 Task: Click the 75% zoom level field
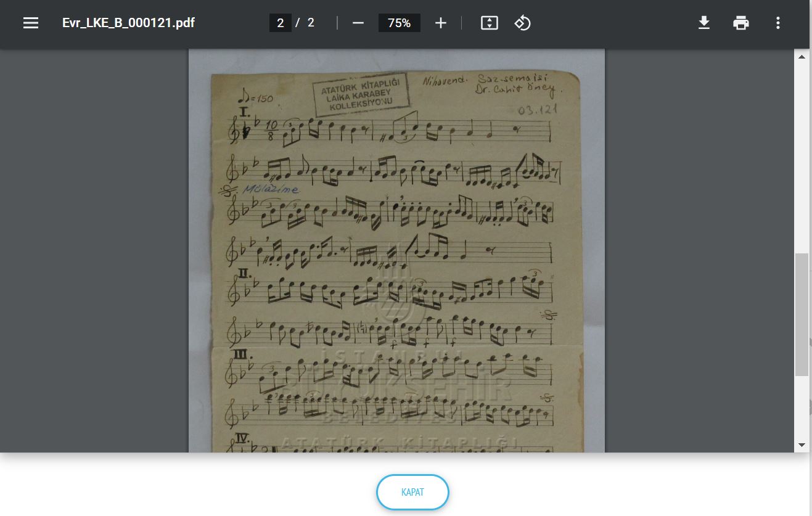tap(399, 23)
